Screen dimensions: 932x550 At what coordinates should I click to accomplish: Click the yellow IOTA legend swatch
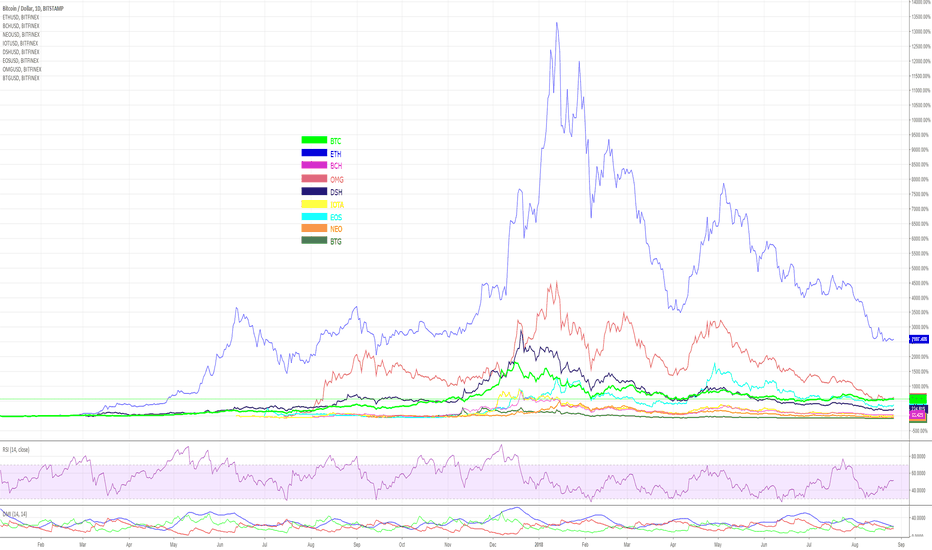coord(314,204)
